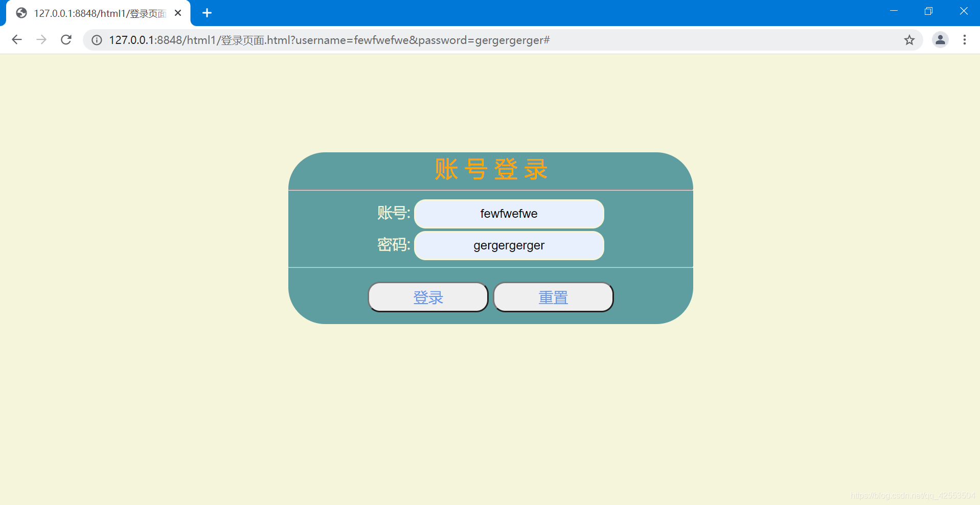
Task: Click the 密码: label
Action: point(394,245)
